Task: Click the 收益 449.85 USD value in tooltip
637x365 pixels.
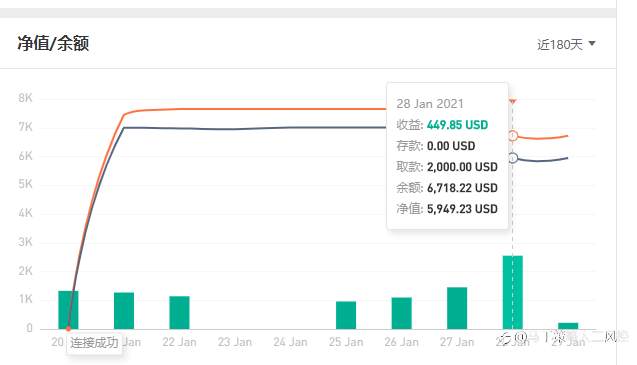Action: (x=457, y=125)
